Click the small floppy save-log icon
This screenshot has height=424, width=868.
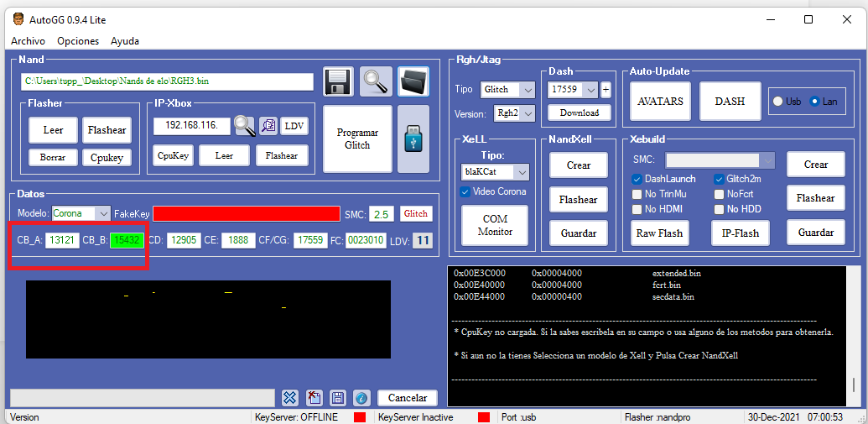click(x=338, y=397)
